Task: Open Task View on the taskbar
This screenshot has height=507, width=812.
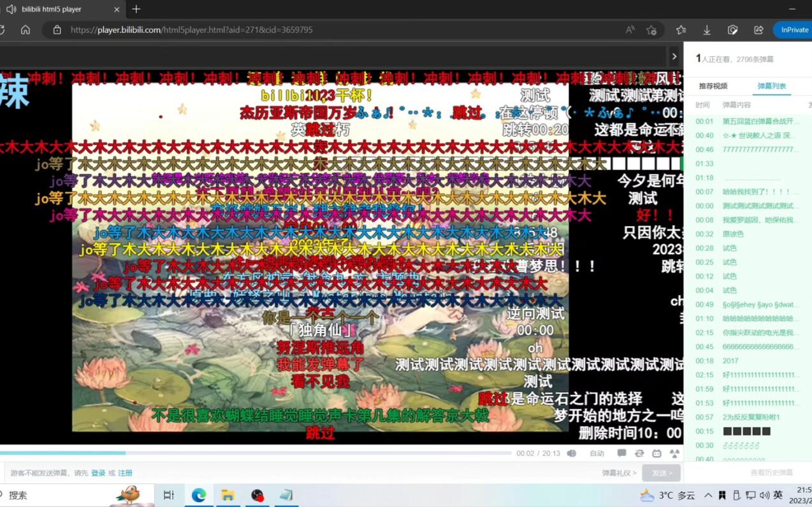Action: coord(169,495)
